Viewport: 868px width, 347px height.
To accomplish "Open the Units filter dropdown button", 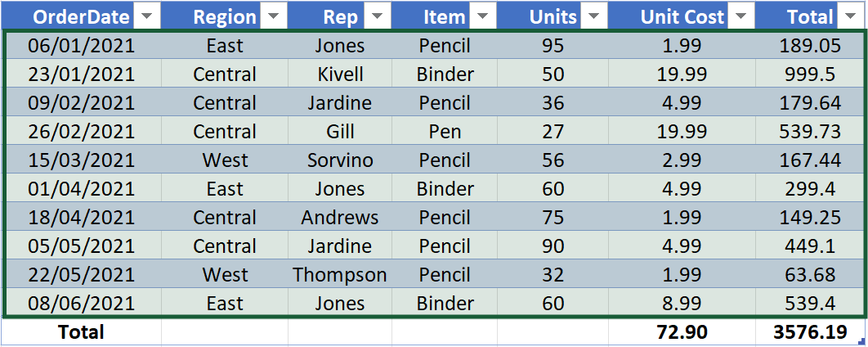I will click(x=593, y=16).
